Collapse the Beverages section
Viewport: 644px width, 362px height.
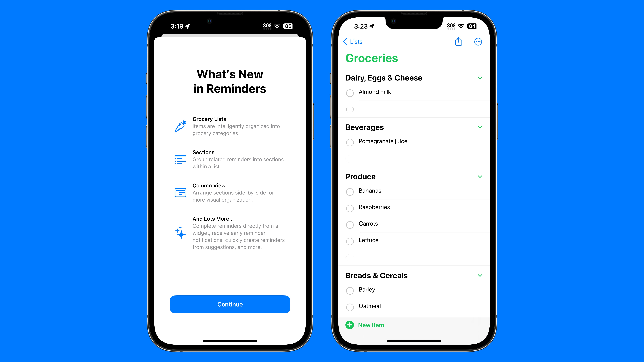point(480,127)
